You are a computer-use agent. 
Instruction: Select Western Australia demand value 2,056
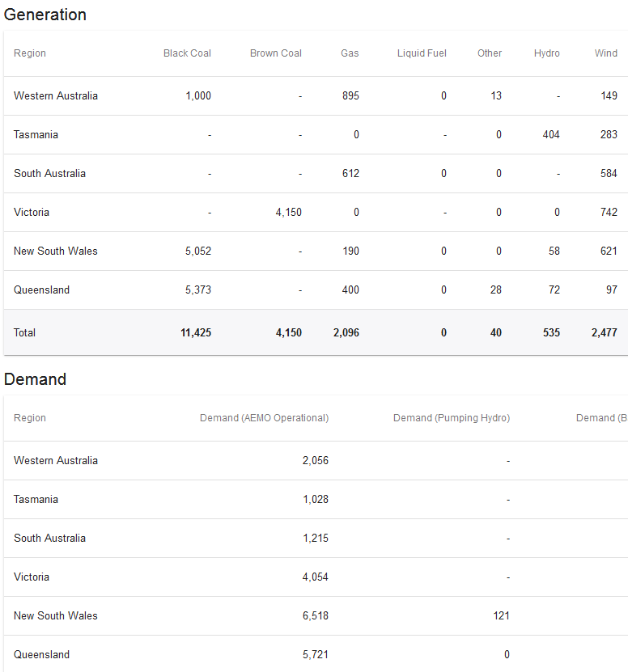tap(316, 460)
